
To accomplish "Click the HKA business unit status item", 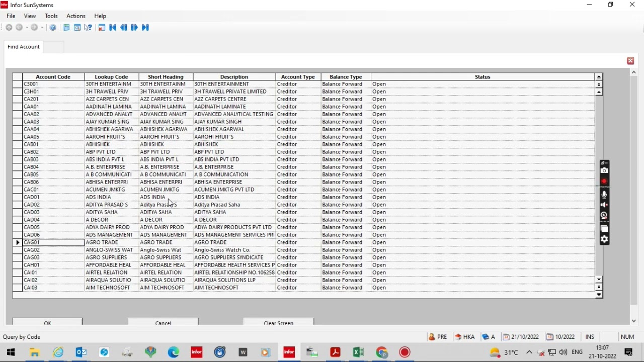I will [x=465, y=337].
